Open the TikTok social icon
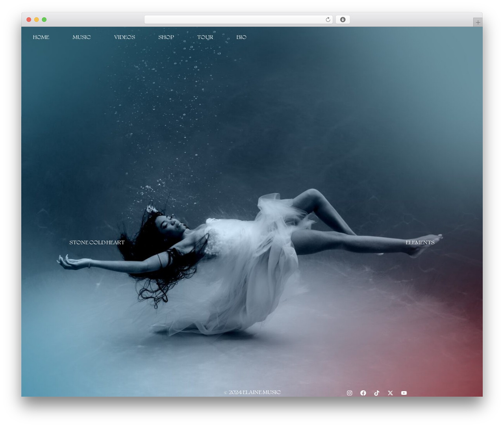504x427 pixels. (377, 393)
